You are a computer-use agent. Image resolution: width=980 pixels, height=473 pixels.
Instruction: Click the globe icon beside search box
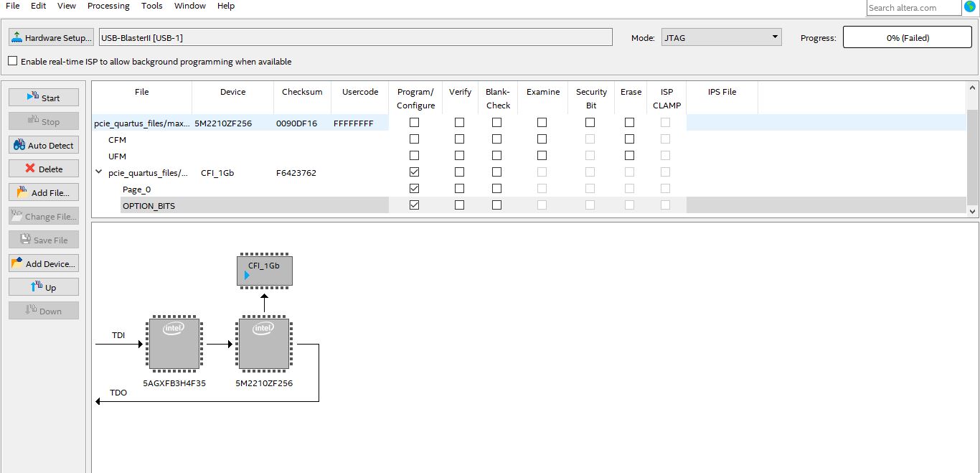(x=970, y=6)
